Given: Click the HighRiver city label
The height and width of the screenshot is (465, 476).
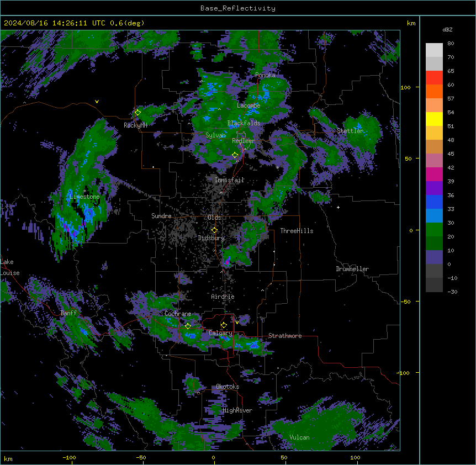Looking at the screenshot, I should coord(237,410).
